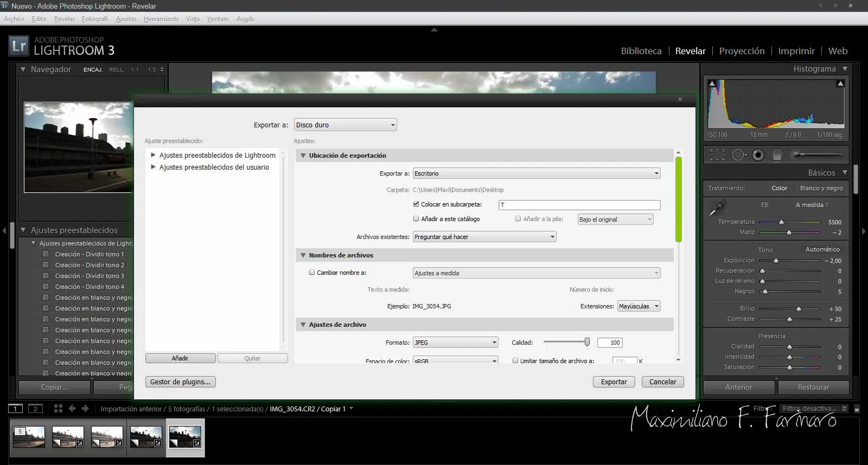Select the Crop Overlay tool
This screenshot has width=868, height=465.
click(x=717, y=155)
